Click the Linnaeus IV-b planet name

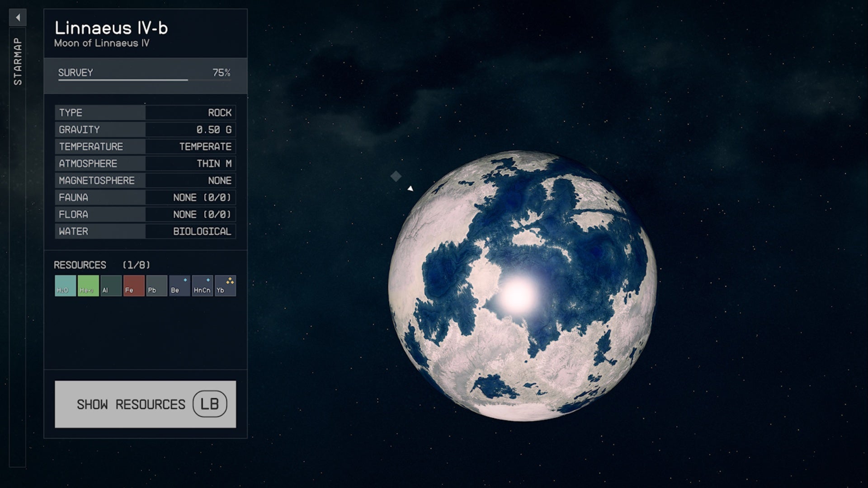click(111, 28)
